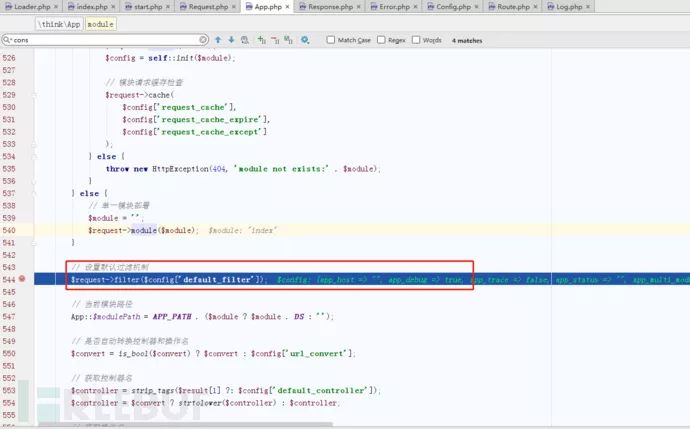Click the \think\App breadcrumb
This screenshot has height=429, width=690.
click(x=59, y=24)
